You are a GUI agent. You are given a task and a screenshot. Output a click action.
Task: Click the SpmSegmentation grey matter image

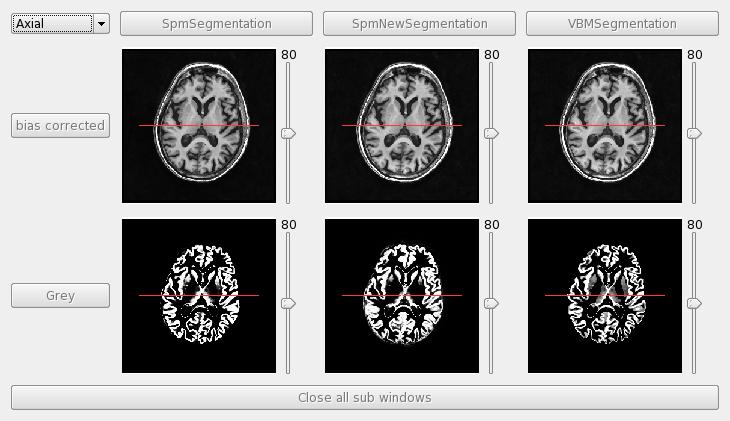[x=199, y=296]
